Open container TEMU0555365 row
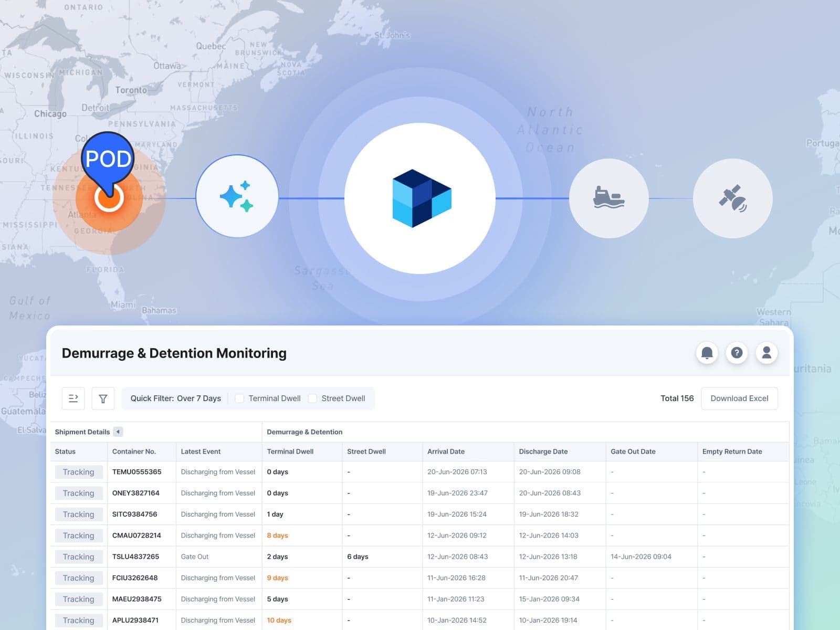This screenshot has height=630, width=840. pos(136,472)
